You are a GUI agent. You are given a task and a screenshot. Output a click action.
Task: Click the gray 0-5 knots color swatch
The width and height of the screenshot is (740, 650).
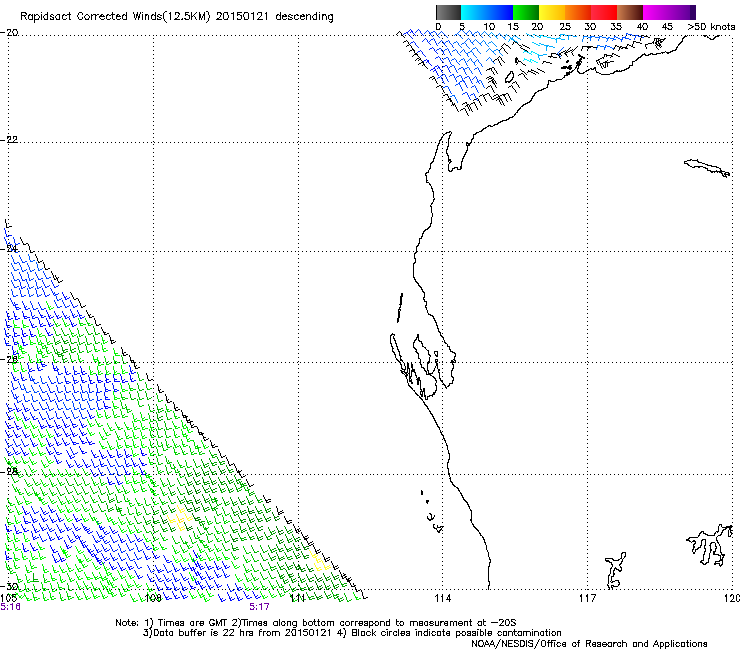click(448, 12)
